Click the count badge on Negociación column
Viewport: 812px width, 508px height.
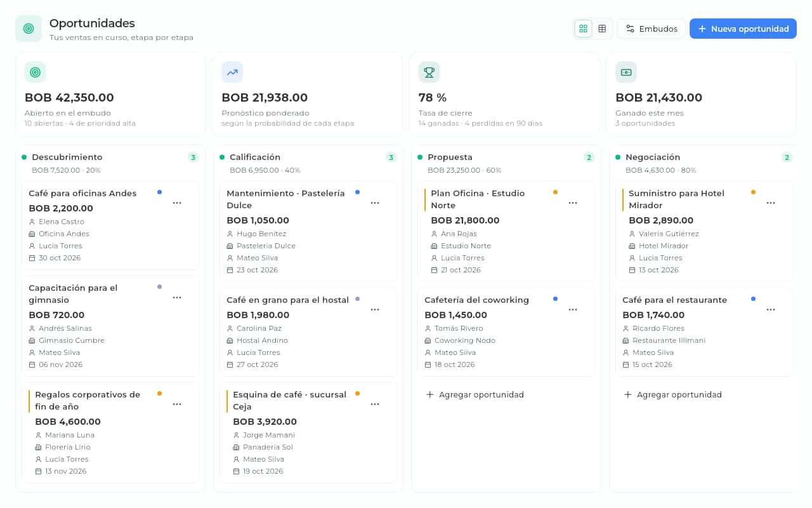787,157
